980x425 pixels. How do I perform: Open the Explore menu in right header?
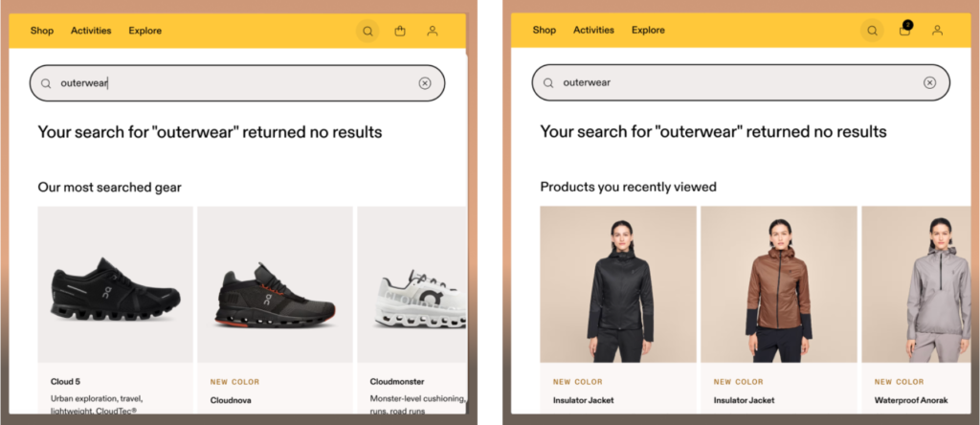[x=648, y=30]
